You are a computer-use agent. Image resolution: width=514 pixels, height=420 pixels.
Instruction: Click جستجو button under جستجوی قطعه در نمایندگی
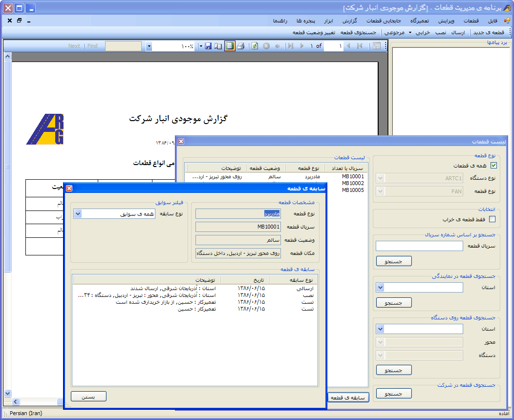(394, 302)
